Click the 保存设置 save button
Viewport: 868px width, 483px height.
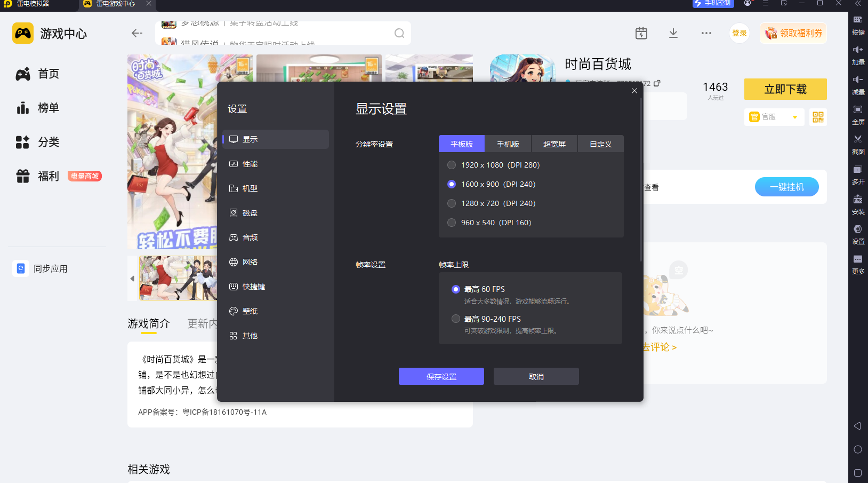[441, 376]
